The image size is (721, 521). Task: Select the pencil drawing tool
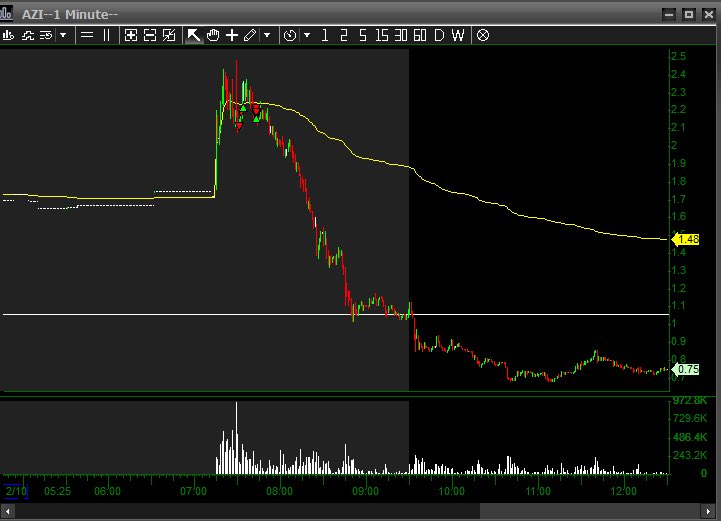[x=250, y=35]
